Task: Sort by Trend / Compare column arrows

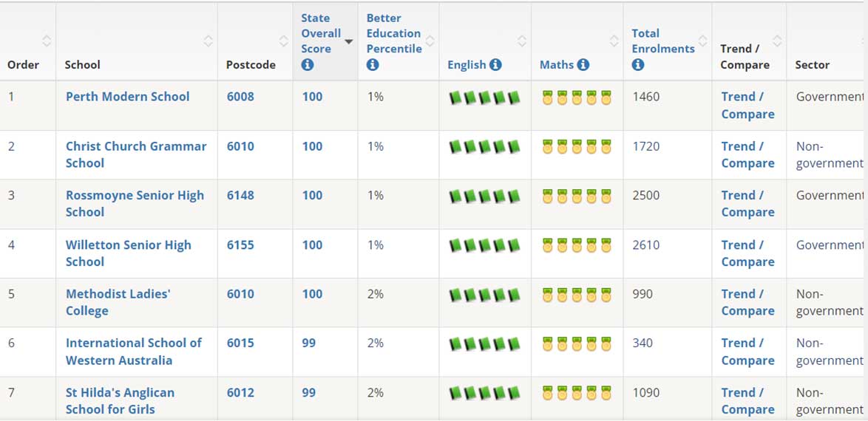Action: [777, 41]
